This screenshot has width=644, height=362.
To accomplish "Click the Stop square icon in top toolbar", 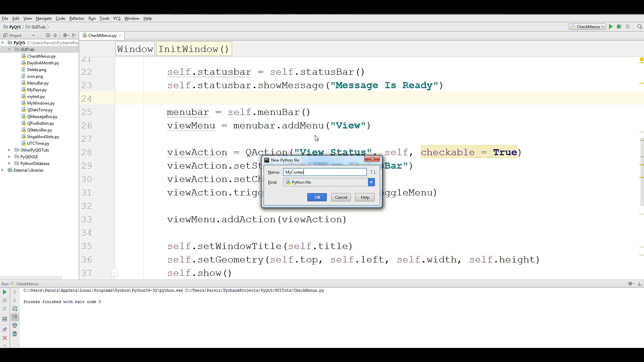I will point(628,27).
